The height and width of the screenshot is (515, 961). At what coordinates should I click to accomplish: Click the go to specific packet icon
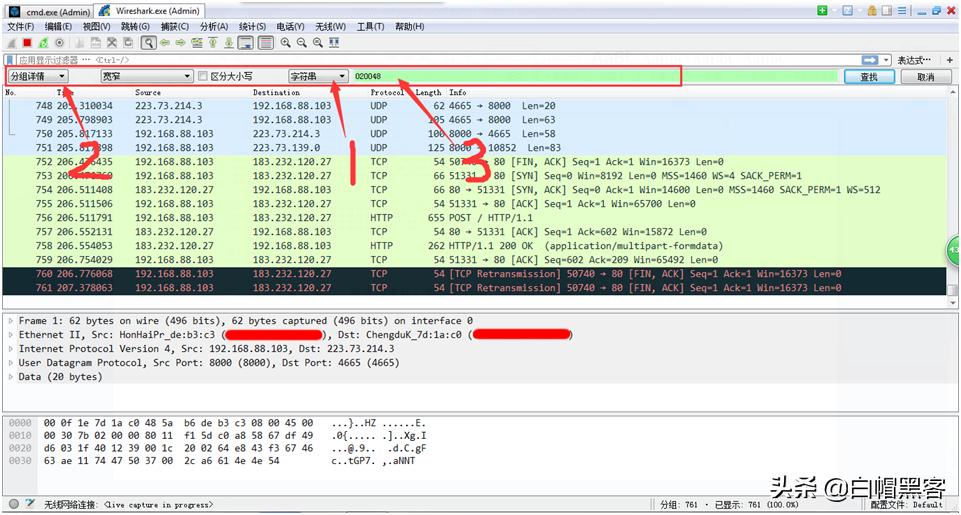click(x=197, y=43)
